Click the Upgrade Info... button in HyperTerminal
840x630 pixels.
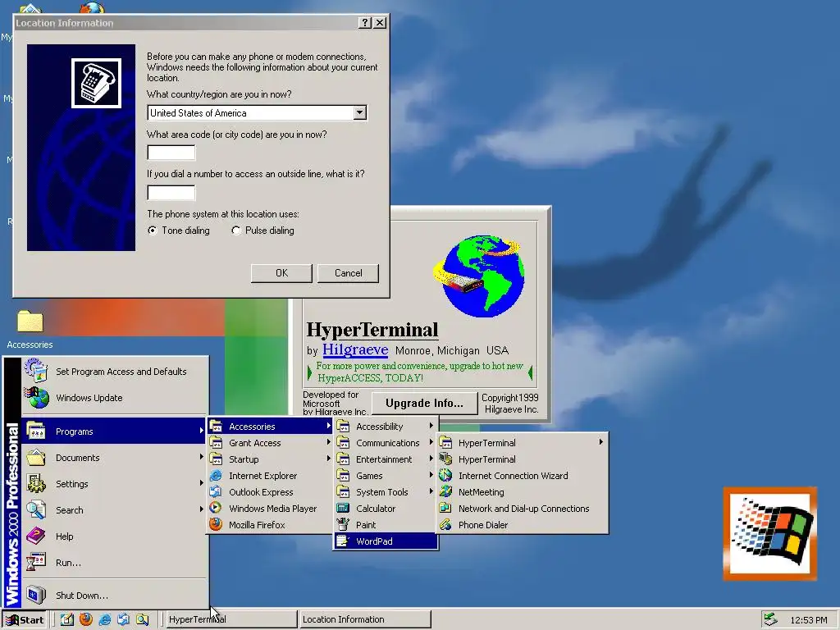coord(424,403)
